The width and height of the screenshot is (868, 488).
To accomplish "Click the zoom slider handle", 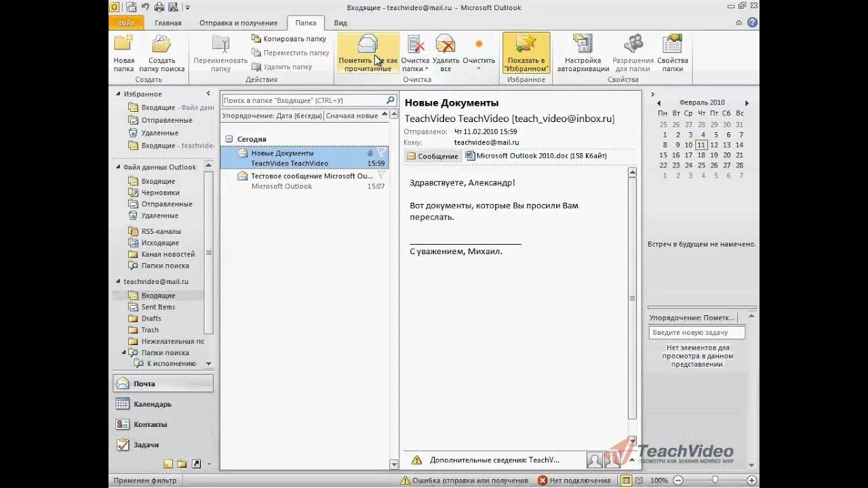I will [x=715, y=481].
